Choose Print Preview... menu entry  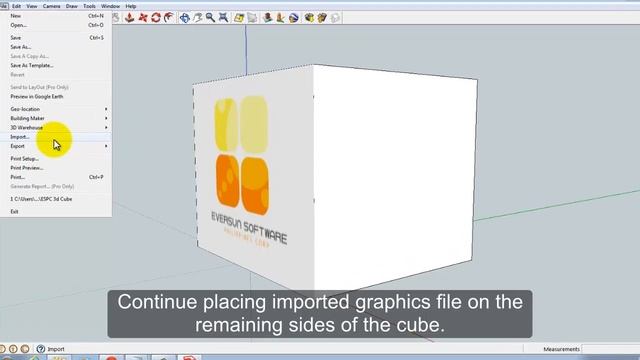[56, 168]
